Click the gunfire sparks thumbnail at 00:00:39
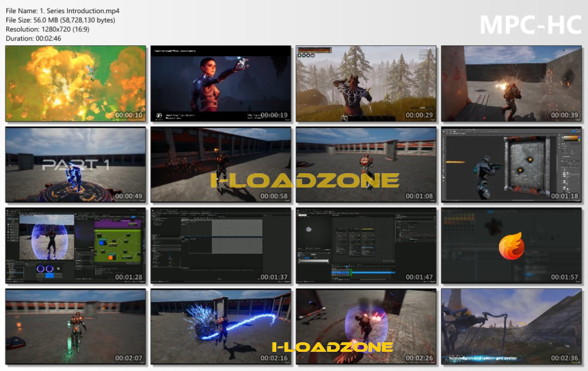Screen dimensions: 588x371 tap(511, 84)
